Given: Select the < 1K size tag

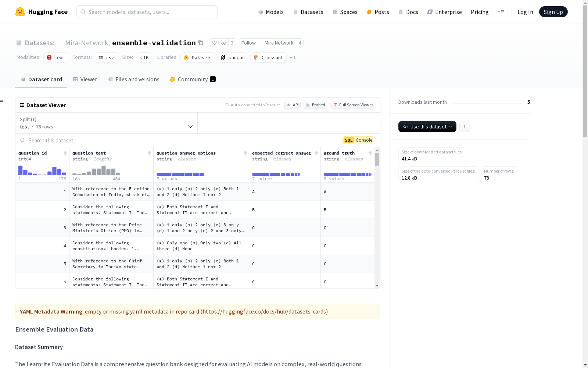Looking at the screenshot, I should (x=144, y=57).
